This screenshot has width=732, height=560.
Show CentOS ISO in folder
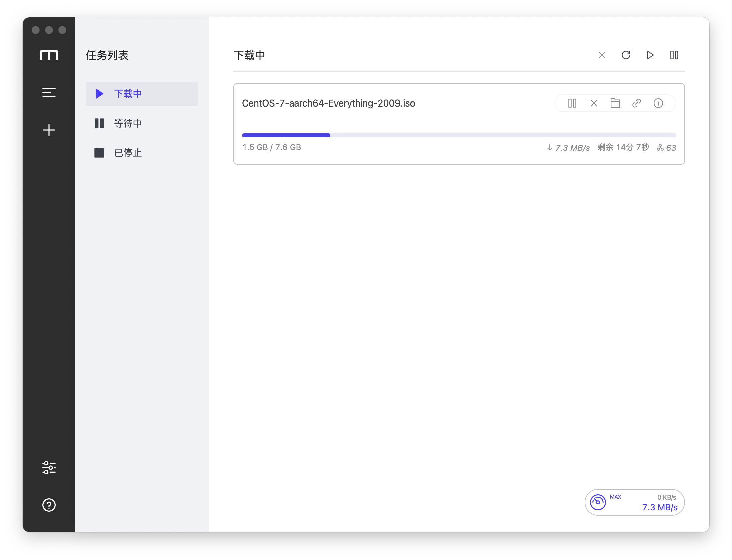coord(615,103)
